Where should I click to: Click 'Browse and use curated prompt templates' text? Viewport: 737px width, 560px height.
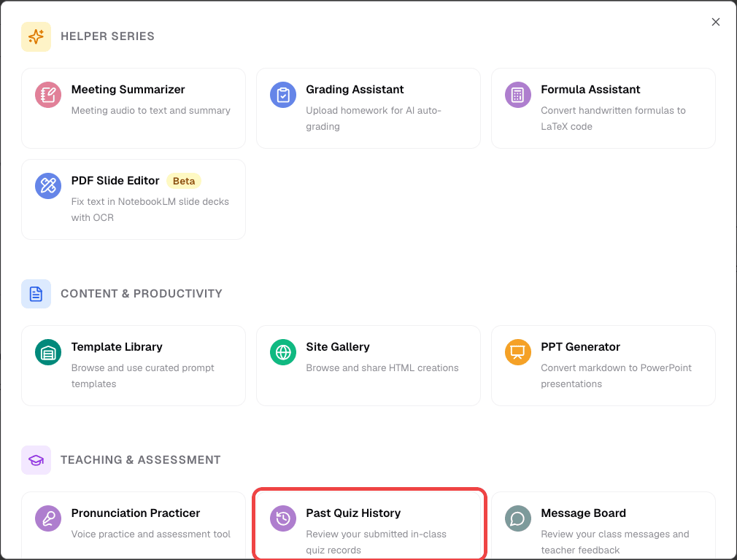pos(142,376)
